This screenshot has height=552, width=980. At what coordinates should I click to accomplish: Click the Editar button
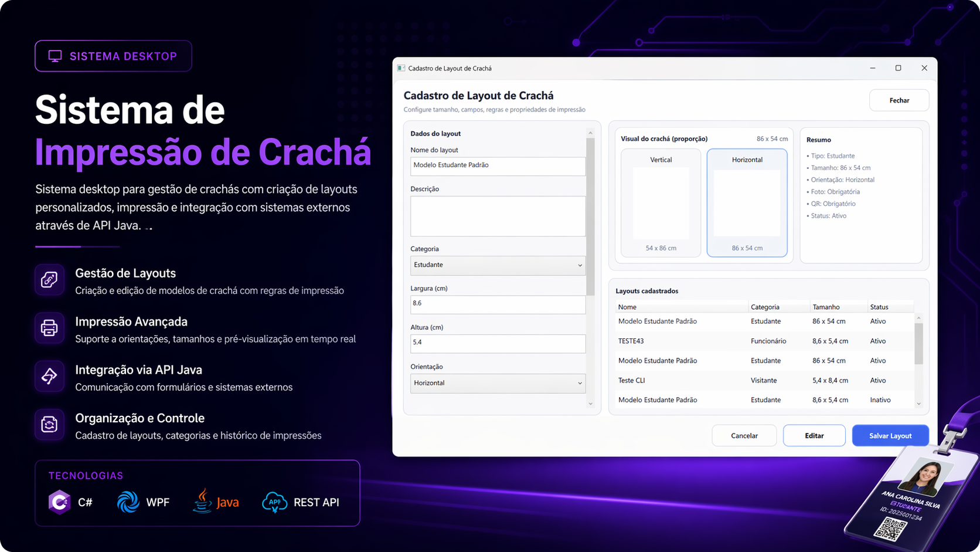pos(814,436)
